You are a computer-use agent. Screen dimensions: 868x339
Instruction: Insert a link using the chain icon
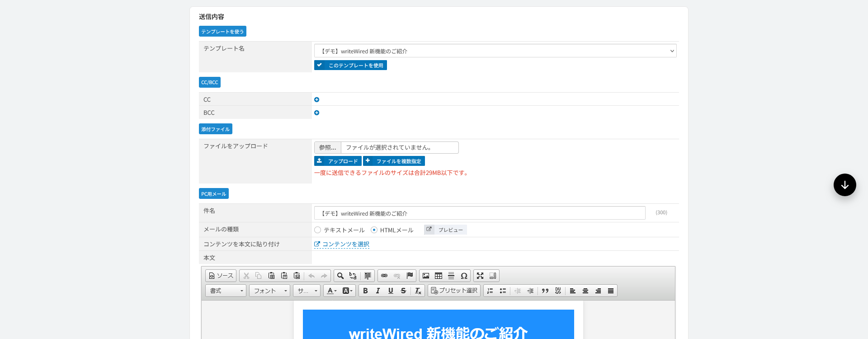(384, 276)
